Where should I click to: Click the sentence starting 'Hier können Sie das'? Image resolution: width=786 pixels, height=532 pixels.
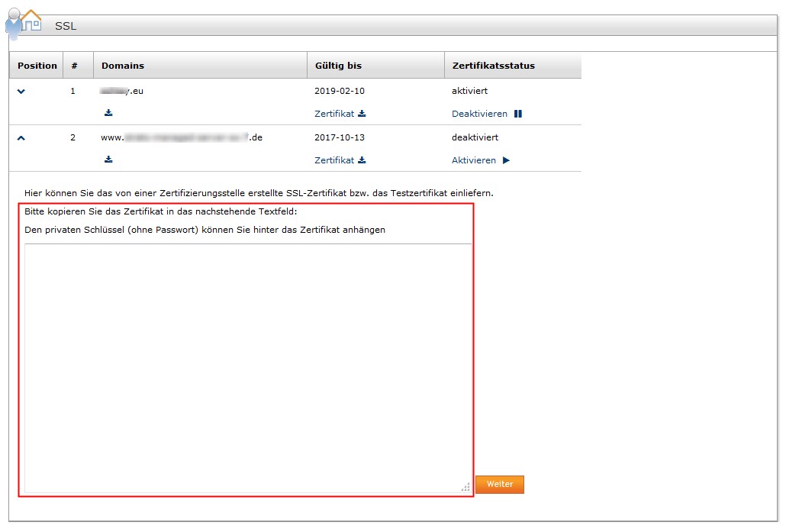(259, 193)
